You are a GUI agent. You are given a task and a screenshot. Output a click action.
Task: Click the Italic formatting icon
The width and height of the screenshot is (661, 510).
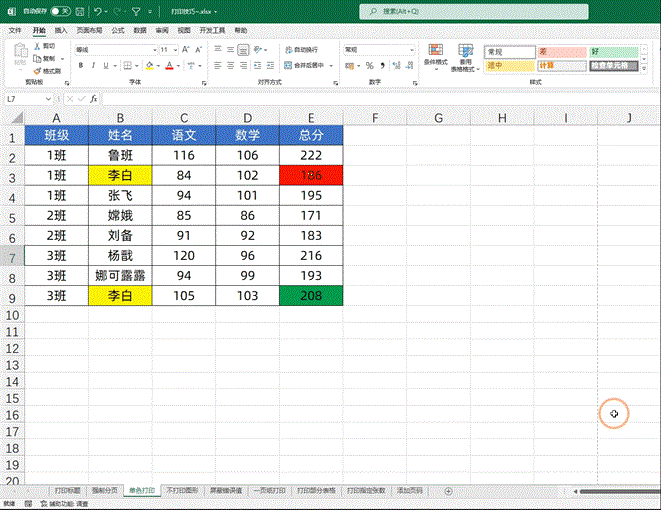click(93, 66)
